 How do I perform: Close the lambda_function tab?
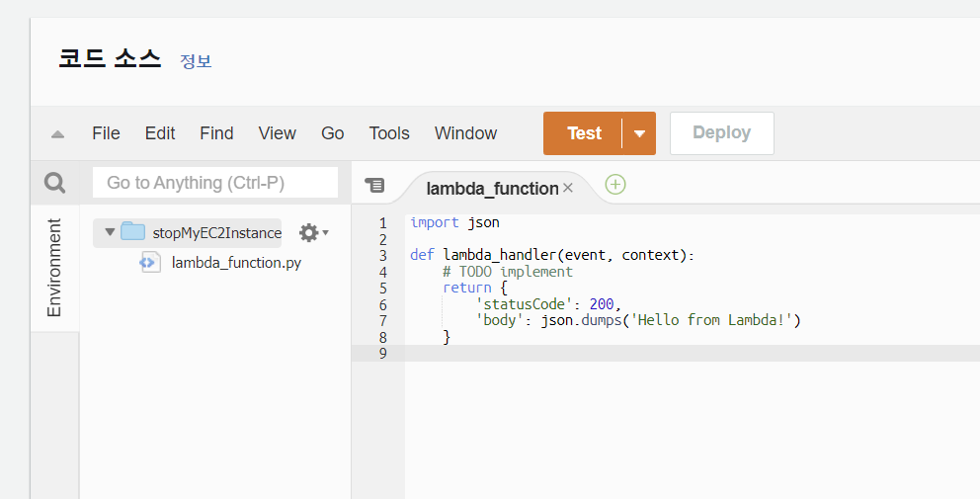pos(567,188)
